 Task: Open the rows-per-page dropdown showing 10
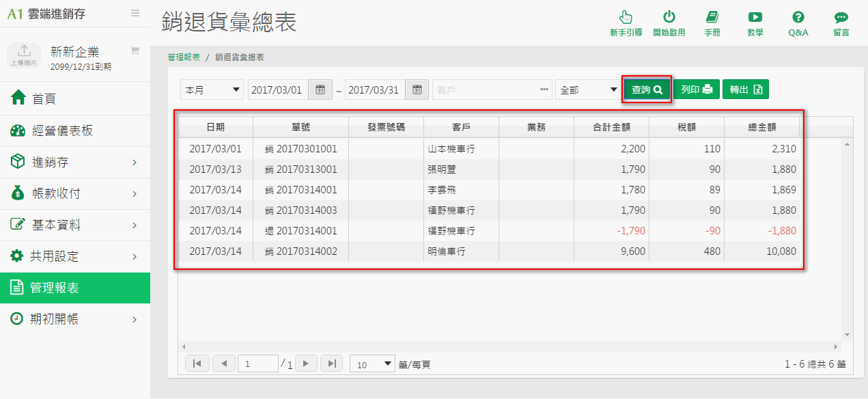pyautogui.click(x=373, y=364)
